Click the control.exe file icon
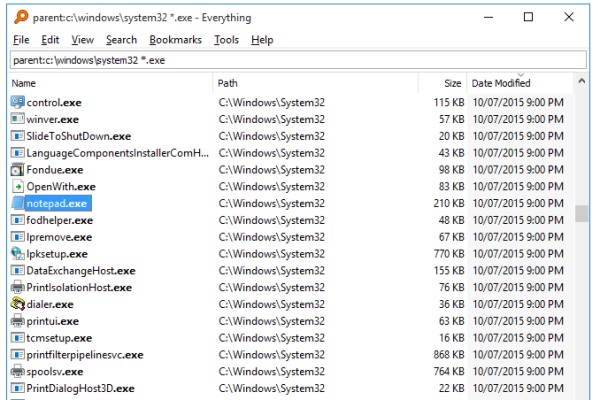The width and height of the screenshot is (600, 400). pos(18,102)
